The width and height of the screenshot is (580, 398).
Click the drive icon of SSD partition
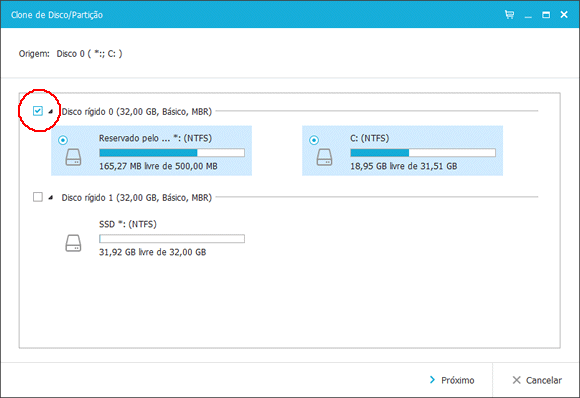[x=73, y=243]
